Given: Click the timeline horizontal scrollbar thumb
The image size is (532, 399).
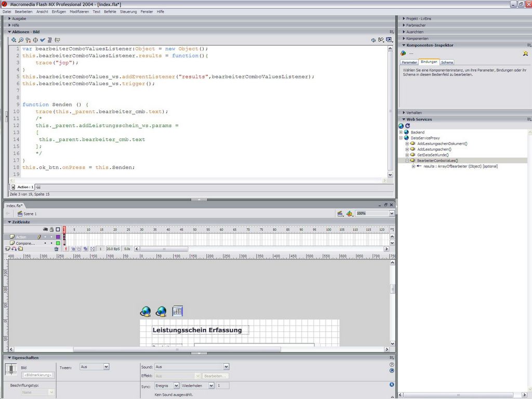Looking at the screenshot, I should (x=164, y=249).
